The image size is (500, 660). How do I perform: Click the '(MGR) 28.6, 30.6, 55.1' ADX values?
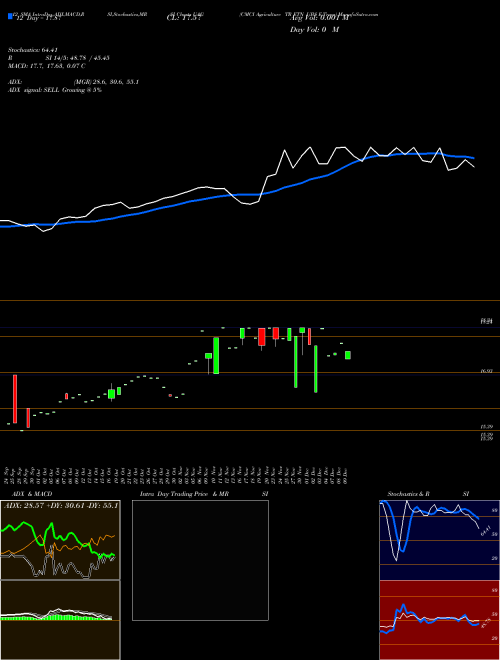(106, 82)
